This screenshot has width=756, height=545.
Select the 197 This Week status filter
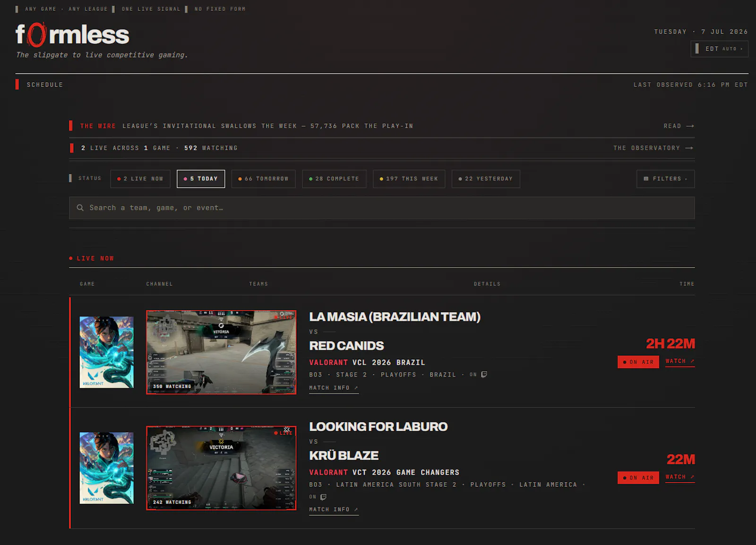[409, 179]
